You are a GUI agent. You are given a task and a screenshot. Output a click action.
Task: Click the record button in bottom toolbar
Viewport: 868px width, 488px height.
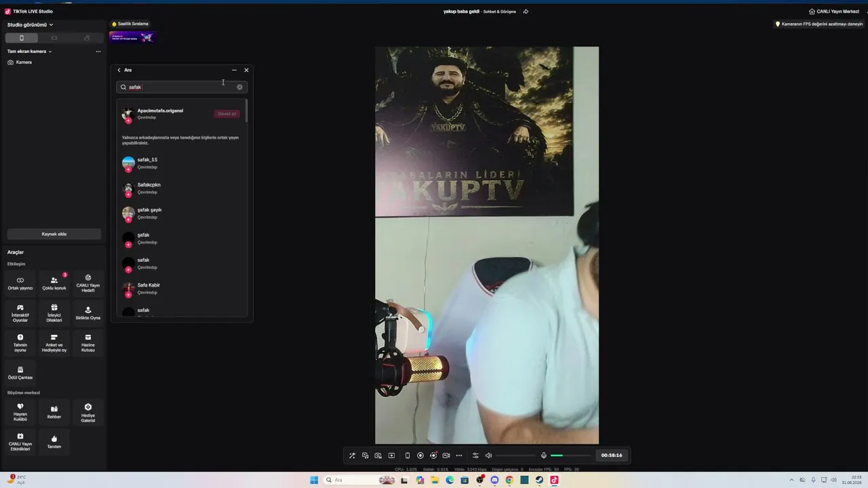tap(420, 455)
